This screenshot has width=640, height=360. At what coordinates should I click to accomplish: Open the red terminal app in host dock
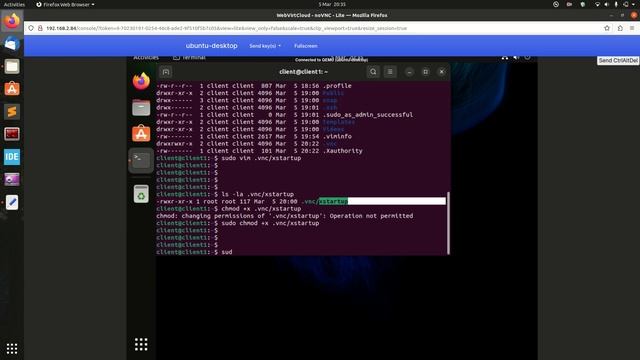[x=12, y=134]
